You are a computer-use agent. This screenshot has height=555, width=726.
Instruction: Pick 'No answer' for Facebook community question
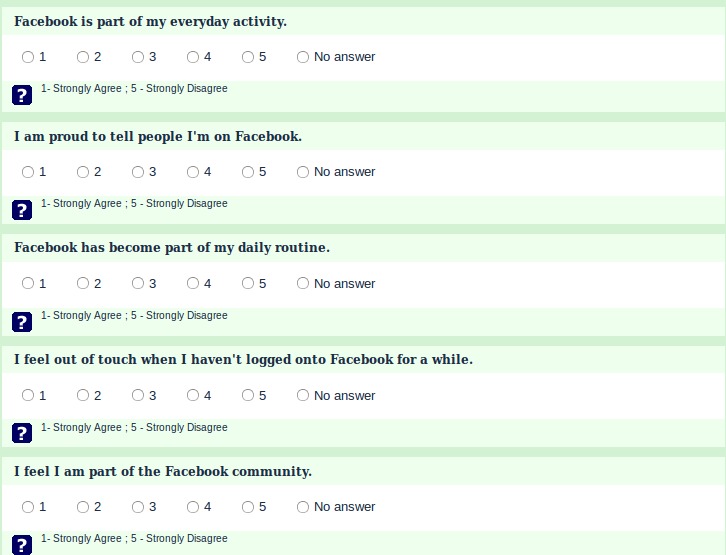pyautogui.click(x=303, y=507)
